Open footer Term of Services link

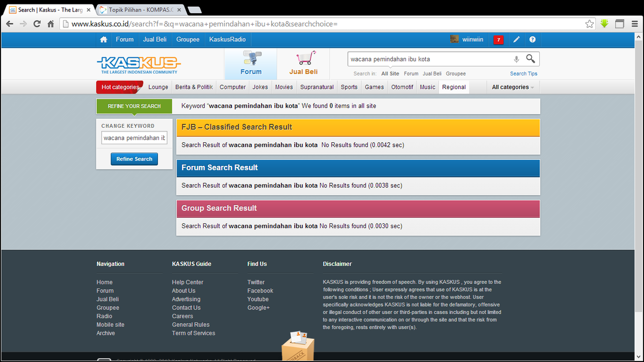click(x=194, y=333)
